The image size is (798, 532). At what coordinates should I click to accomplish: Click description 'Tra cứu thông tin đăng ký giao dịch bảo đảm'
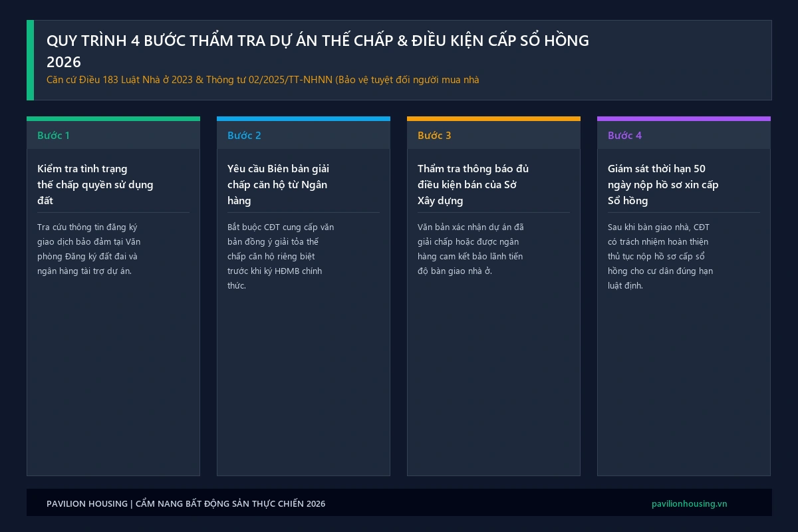coord(89,249)
